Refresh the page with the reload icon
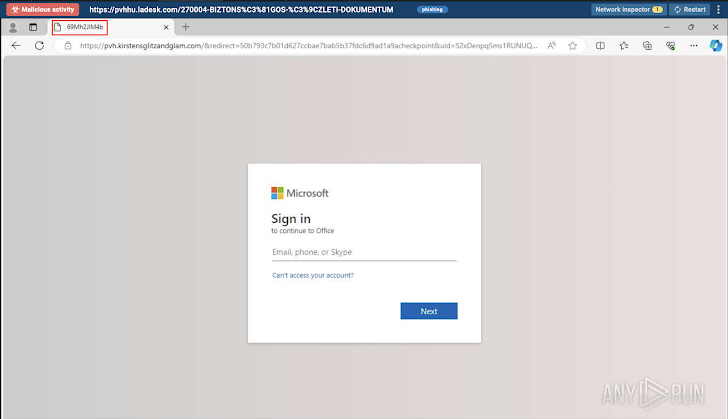The image size is (728, 419). [x=39, y=45]
